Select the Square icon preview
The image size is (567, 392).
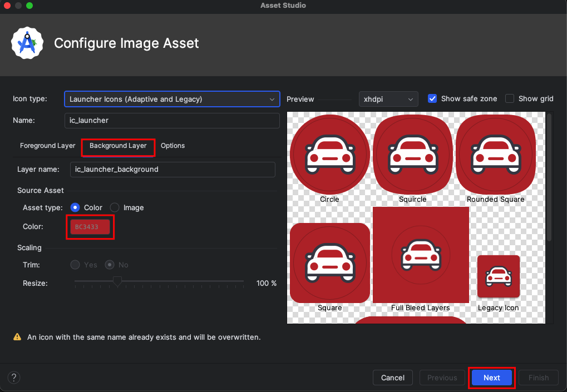click(329, 263)
